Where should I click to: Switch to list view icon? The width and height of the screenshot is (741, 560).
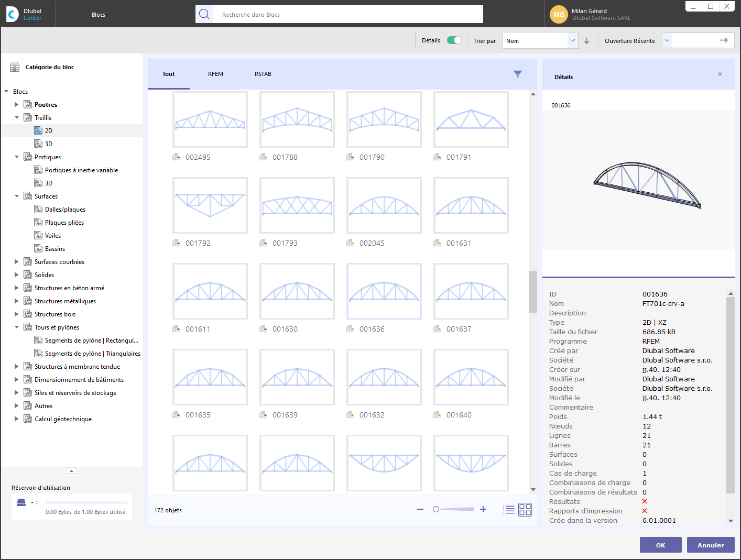(508, 510)
